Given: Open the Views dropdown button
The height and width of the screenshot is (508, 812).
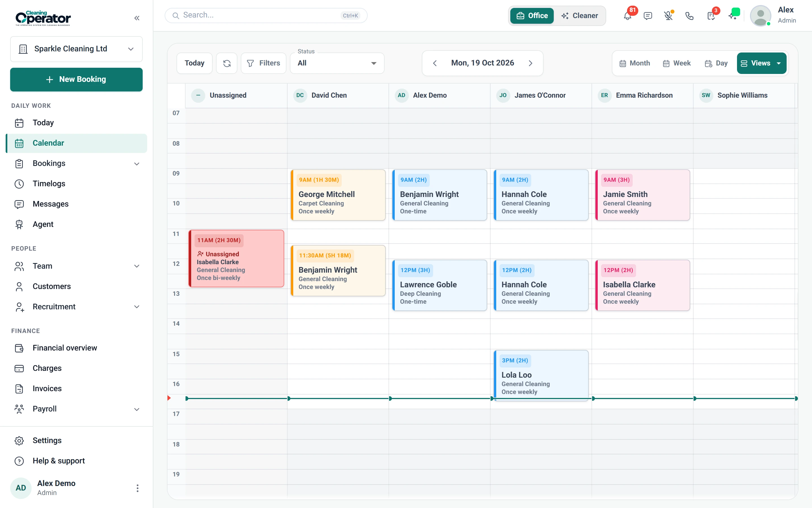Looking at the screenshot, I should [761, 63].
